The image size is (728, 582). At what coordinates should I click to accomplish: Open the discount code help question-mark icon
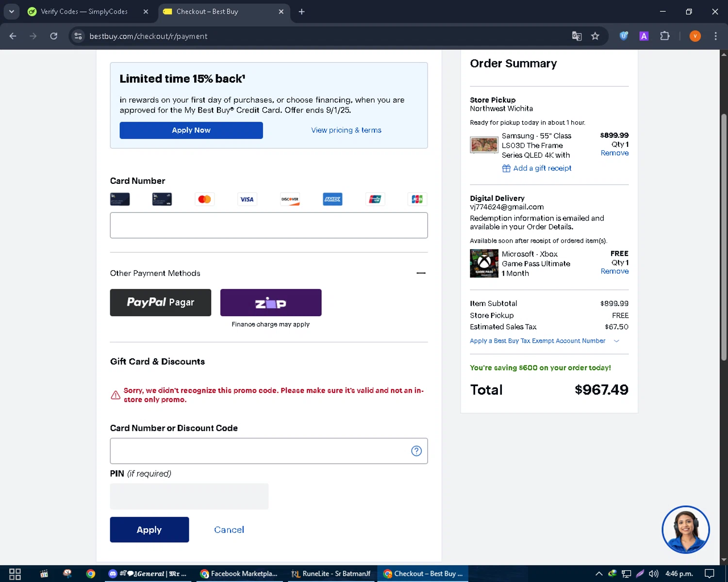tap(416, 451)
